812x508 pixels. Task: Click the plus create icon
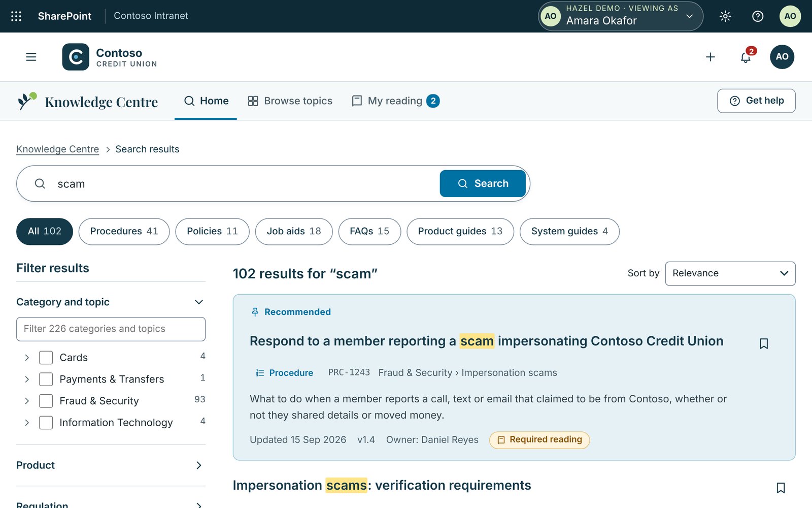pyautogui.click(x=710, y=57)
